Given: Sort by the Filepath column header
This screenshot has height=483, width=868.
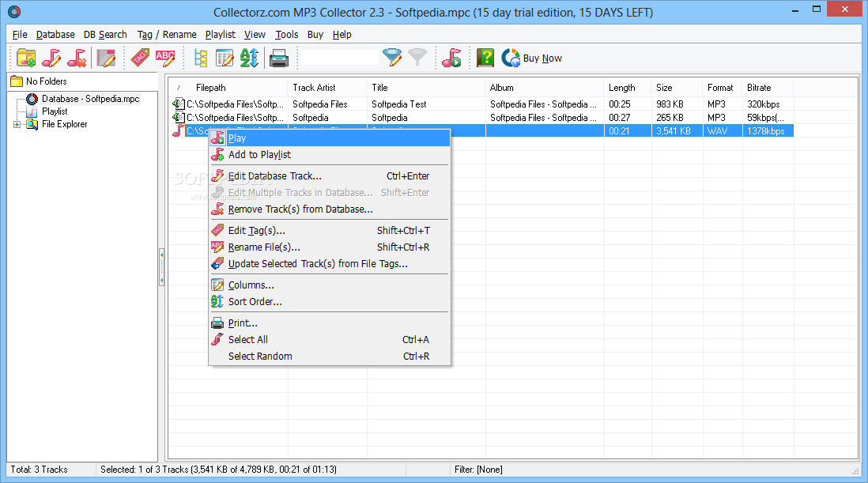Looking at the screenshot, I should [228, 88].
